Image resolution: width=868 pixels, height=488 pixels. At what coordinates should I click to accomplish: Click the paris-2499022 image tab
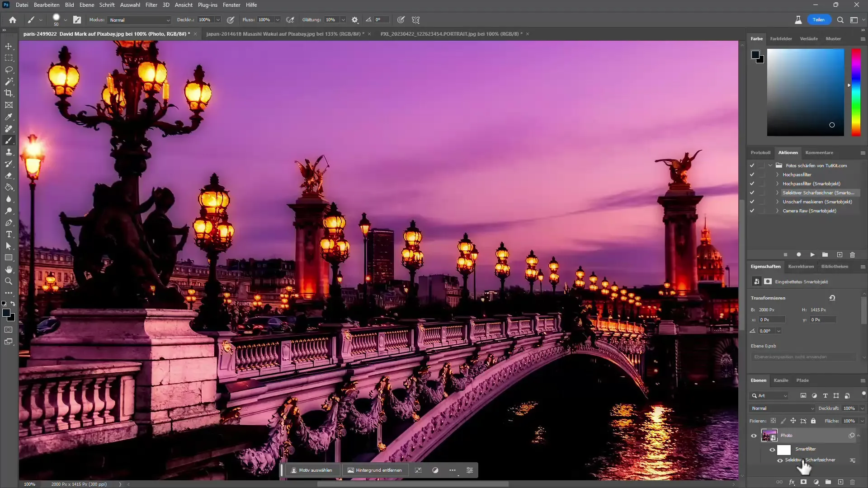tap(106, 33)
